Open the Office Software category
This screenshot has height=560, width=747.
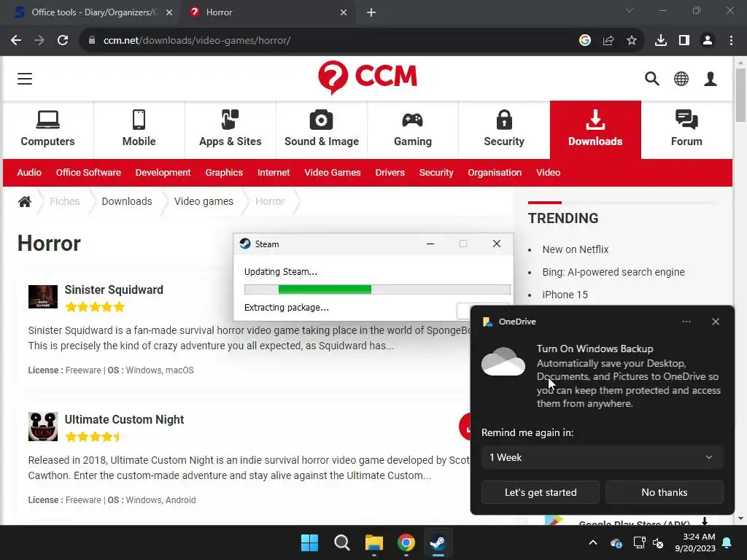[x=88, y=172]
